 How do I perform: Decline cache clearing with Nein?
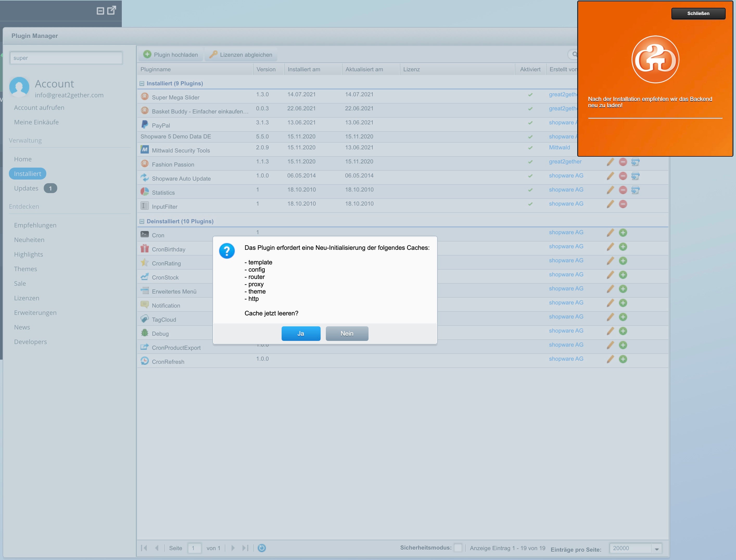tap(347, 334)
